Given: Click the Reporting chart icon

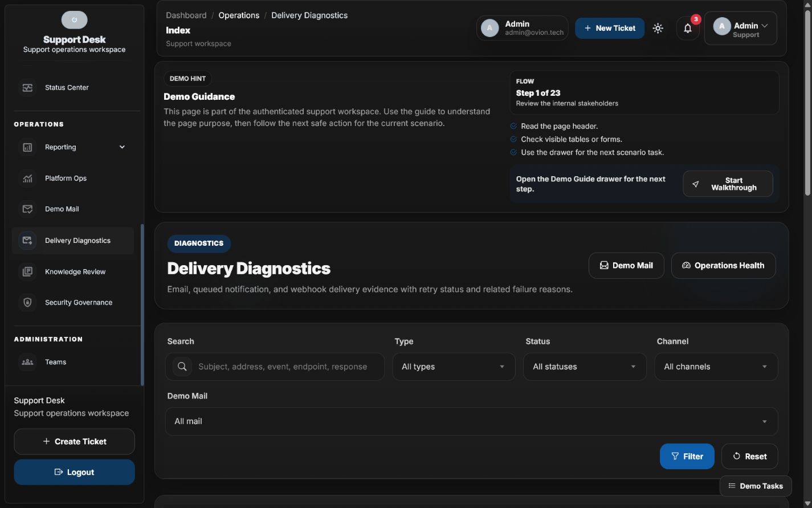Looking at the screenshot, I should click(27, 147).
